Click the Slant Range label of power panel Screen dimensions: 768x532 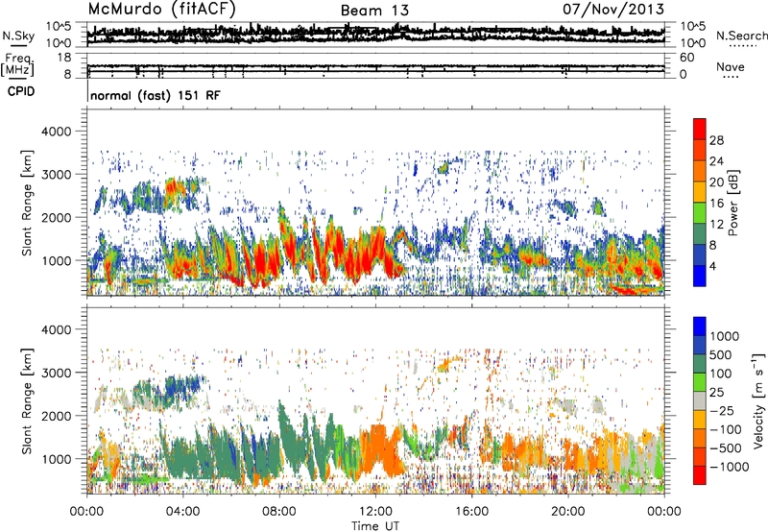(27, 203)
